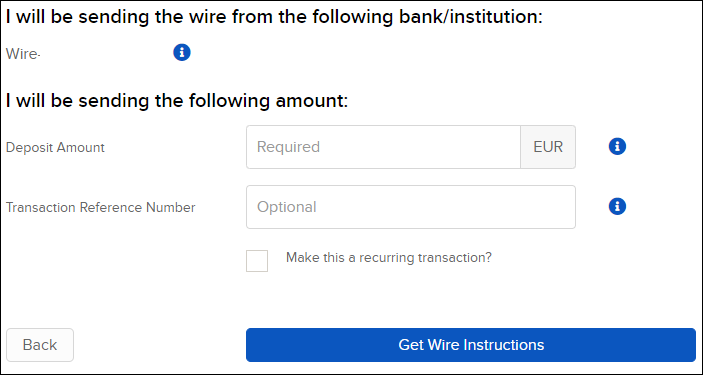Tick the empty square box above Get Wire Instructions
The width and height of the screenshot is (703, 375).
[x=257, y=261]
